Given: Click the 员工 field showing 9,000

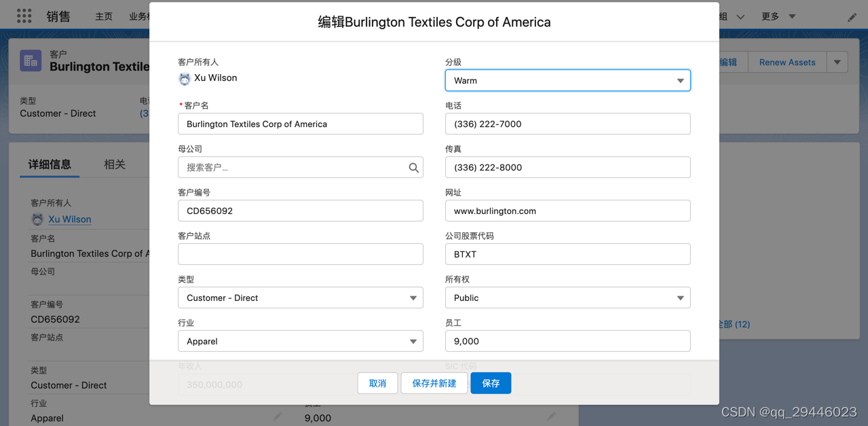Looking at the screenshot, I should (568, 341).
